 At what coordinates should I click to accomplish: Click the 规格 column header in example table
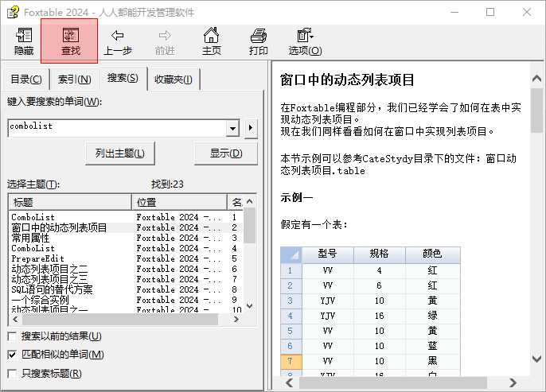pos(379,254)
